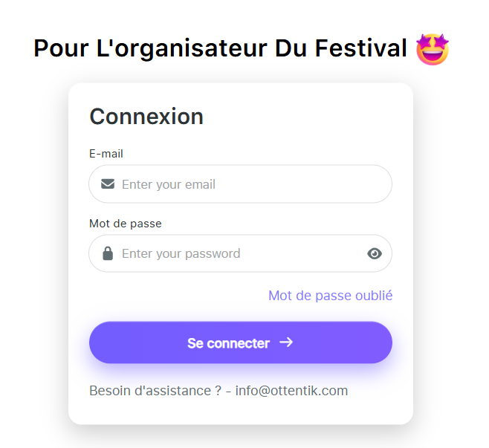Click the E-mail field label
The height and width of the screenshot is (448, 489).
[106, 154]
